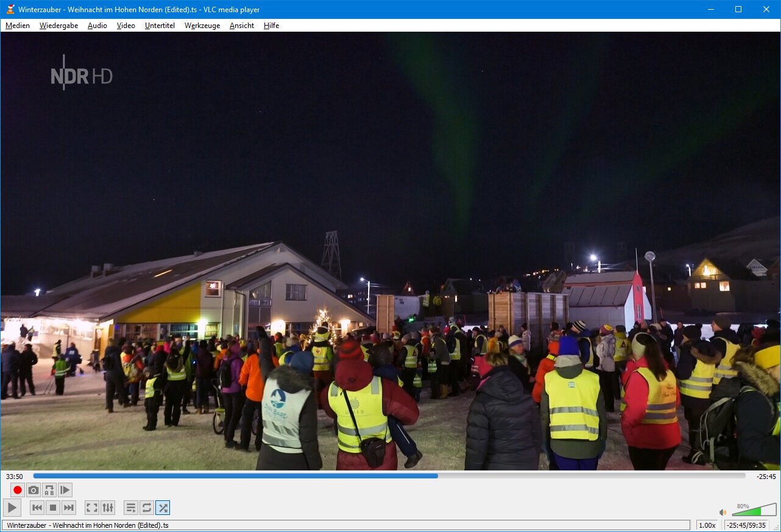Toggle the loop repeat mode
781x532 pixels.
[x=147, y=508]
